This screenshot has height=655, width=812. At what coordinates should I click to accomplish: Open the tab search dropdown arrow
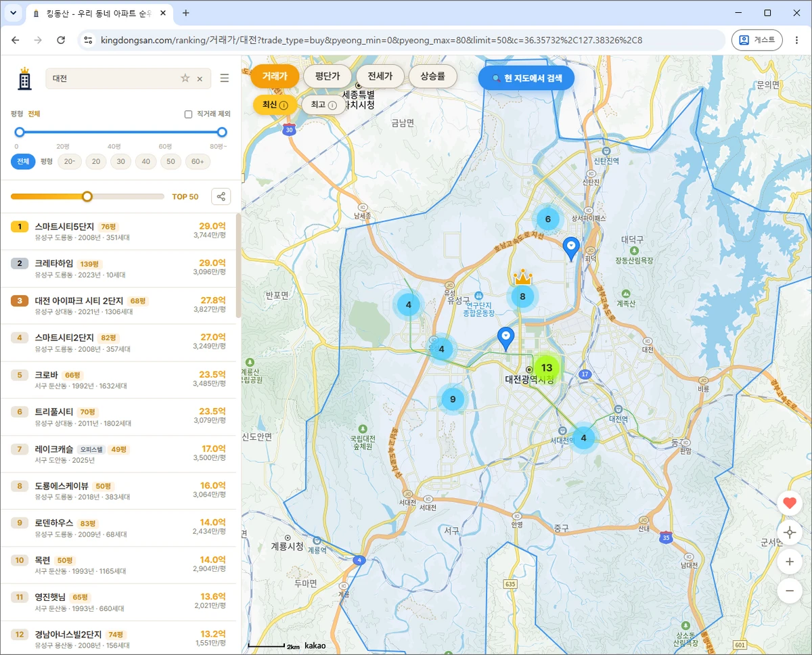[14, 13]
